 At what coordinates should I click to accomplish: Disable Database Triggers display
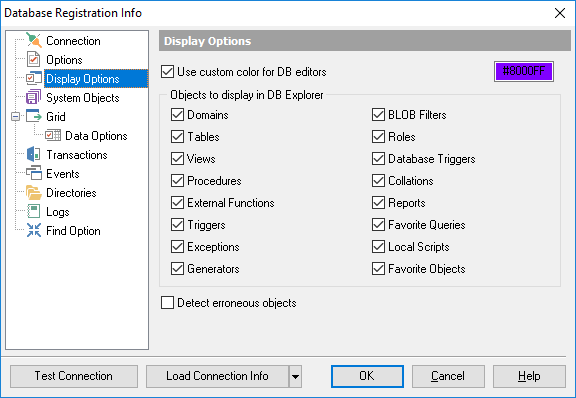coord(378,159)
